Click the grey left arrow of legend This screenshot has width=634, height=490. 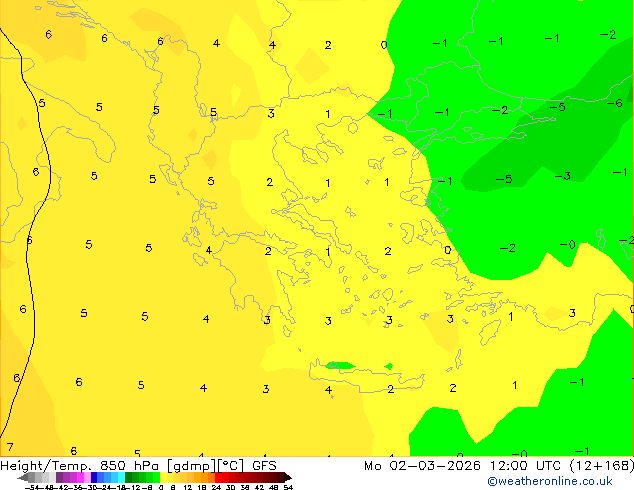pyautogui.click(x=23, y=478)
